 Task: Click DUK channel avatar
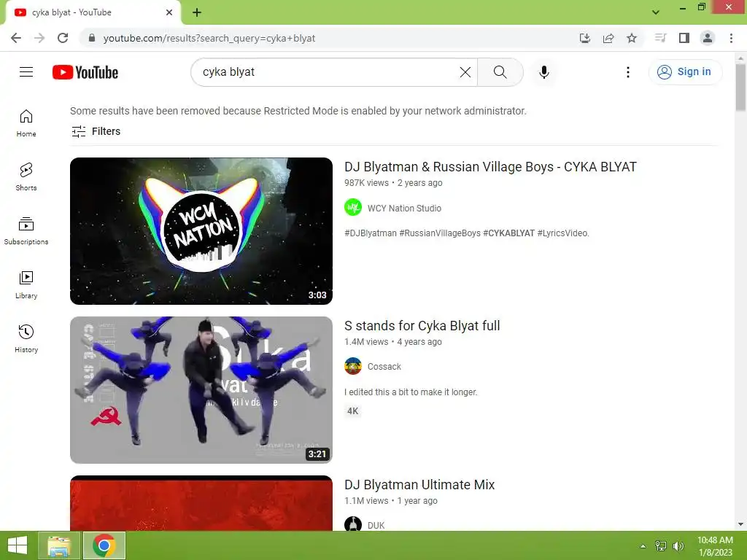pyautogui.click(x=353, y=524)
